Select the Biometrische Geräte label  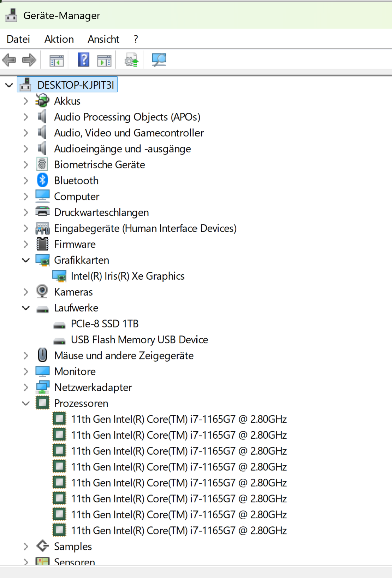pos(100,165)
